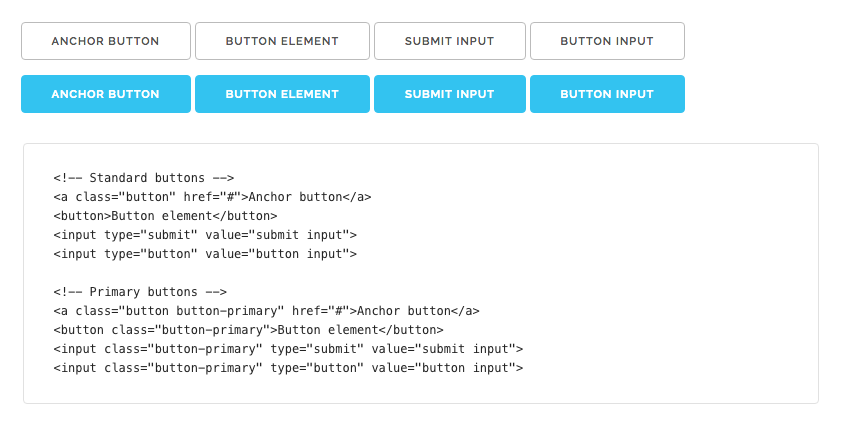Click the button-primary type="button" code line
The height and width of the screenshot is (429, 843).
point(288,368)
